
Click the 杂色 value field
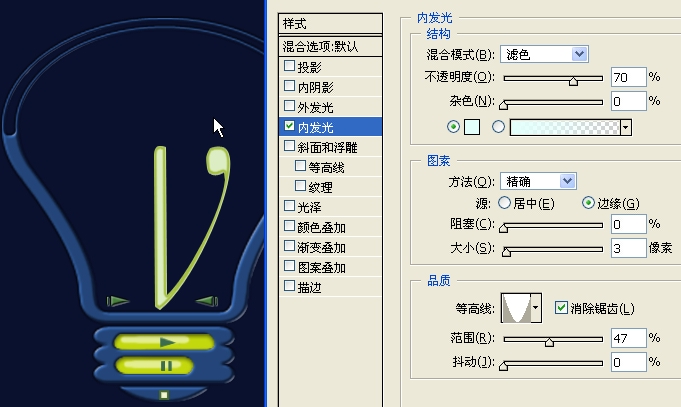[x=628, y=101]
